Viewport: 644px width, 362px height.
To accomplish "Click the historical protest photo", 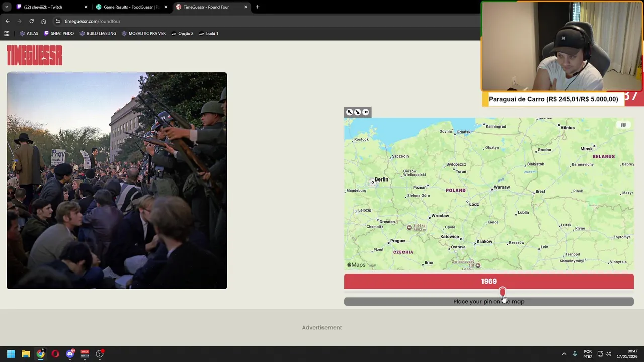I will click(117, 180).
